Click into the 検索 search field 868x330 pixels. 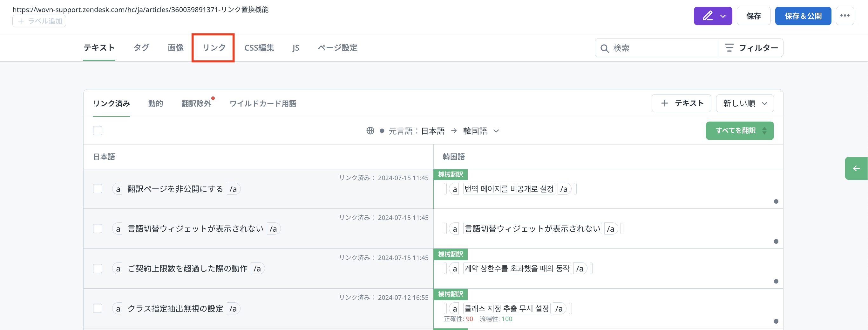click(661, 48)
